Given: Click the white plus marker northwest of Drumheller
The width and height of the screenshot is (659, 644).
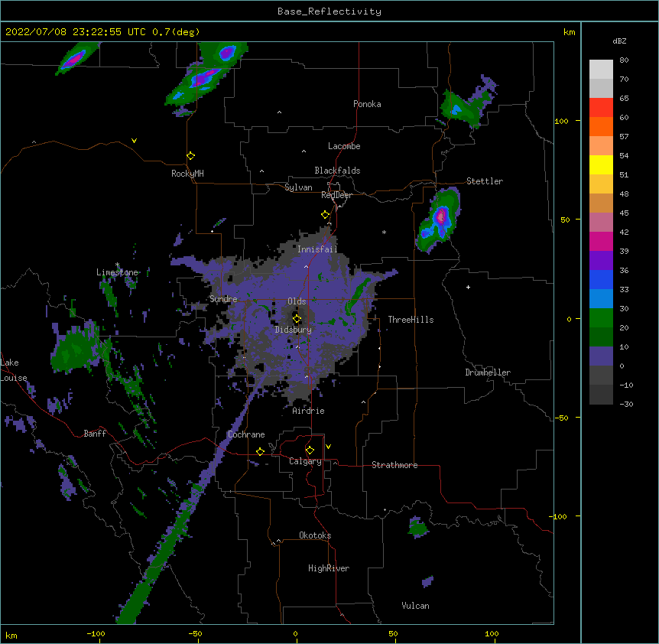Looking at the screenshot, I should click(x=468, y=287).
